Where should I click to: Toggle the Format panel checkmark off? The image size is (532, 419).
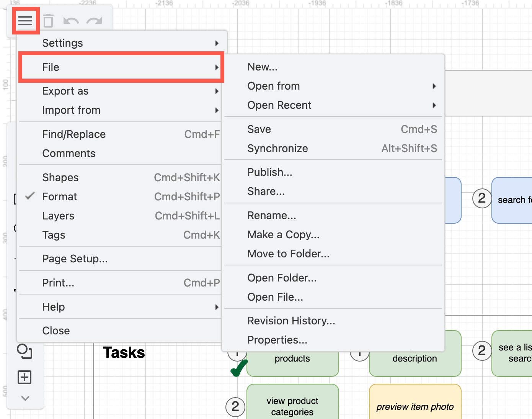click(x=30, y=196)
